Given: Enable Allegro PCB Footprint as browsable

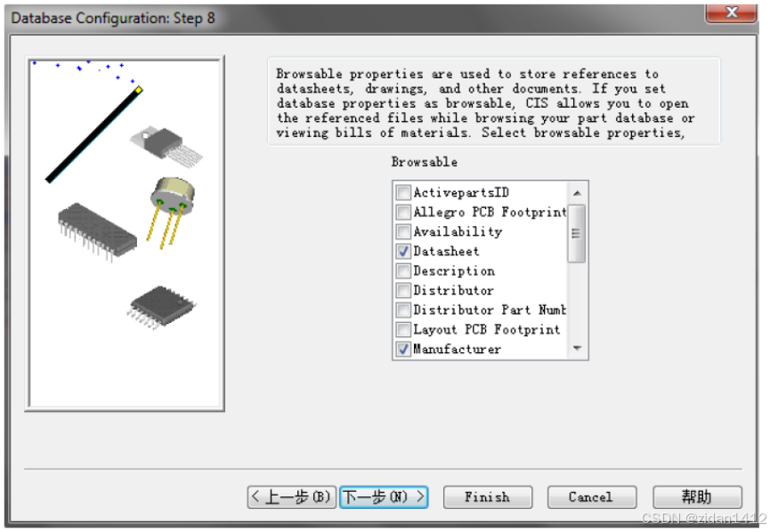Looking at the screenshot, I should (x=403, y=212).
